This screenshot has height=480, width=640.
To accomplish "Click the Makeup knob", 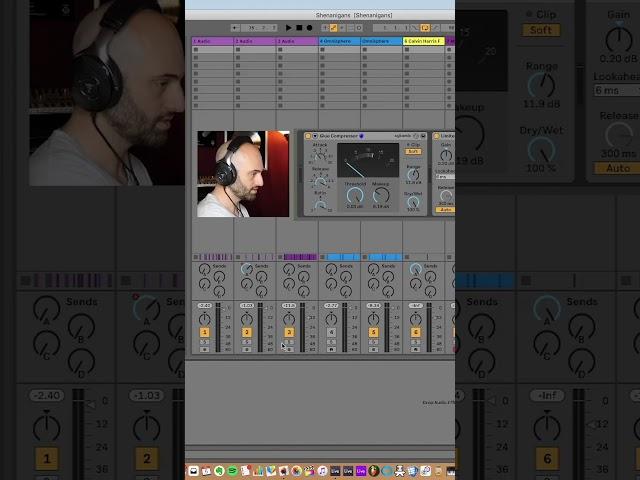I will point(381,196).
